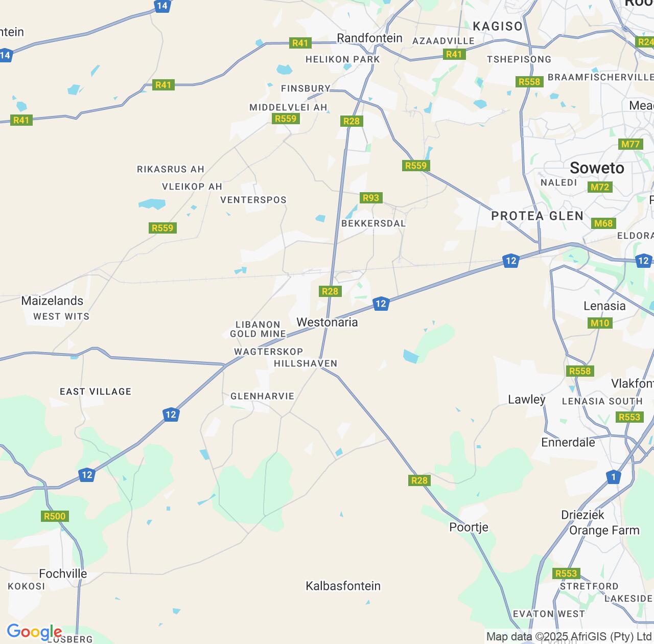Screen dimensions: 654x644
Task: Select the Lenasia suburb label
Action: tap(604, 306)
